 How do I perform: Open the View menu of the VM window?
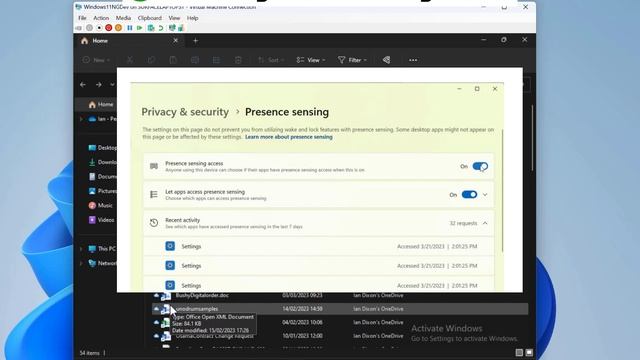[174, 18]
